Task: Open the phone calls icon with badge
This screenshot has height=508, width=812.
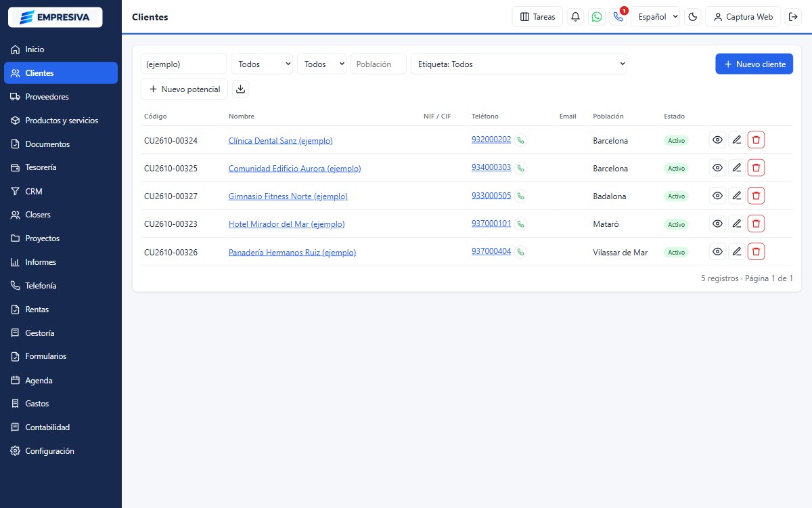Action: 618,17
